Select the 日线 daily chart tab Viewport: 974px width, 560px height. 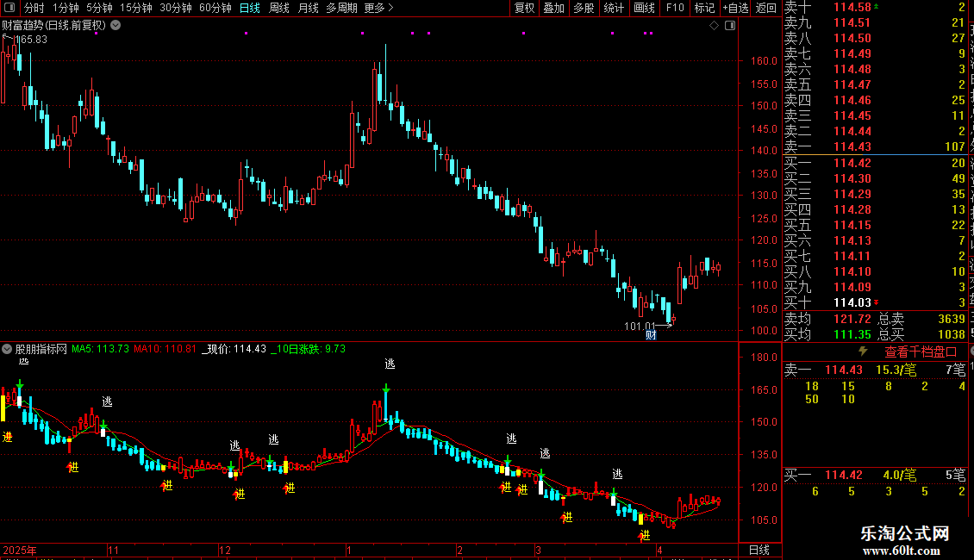click(250, 8)
